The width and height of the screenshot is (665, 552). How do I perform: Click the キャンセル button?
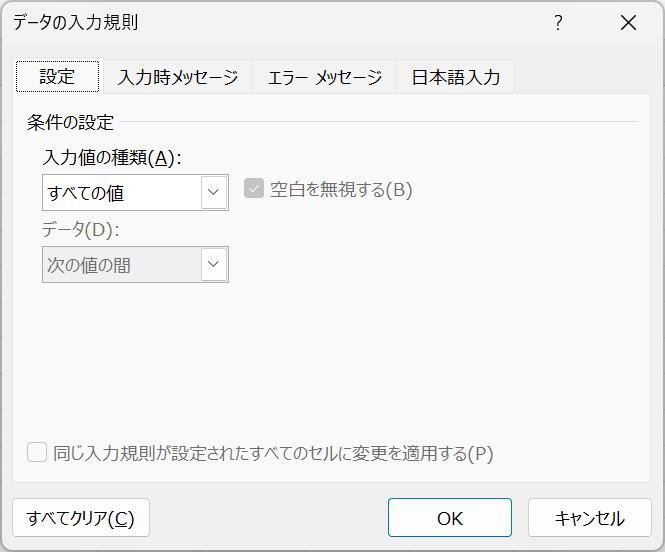[590, 518]
